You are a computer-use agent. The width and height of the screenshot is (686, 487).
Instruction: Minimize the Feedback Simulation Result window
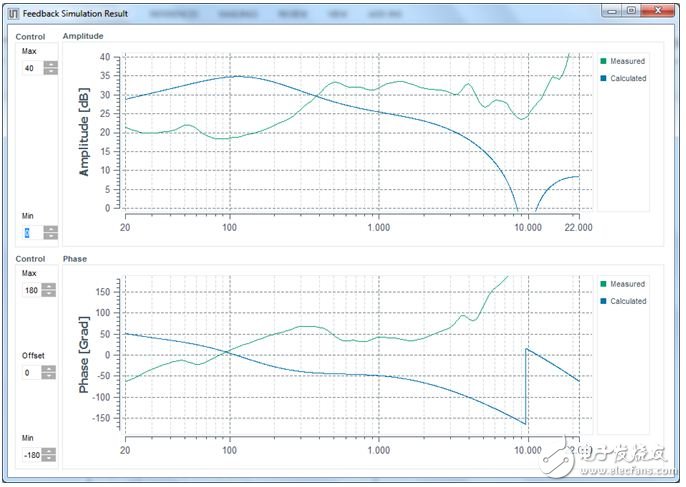click(x=612, y=11)
